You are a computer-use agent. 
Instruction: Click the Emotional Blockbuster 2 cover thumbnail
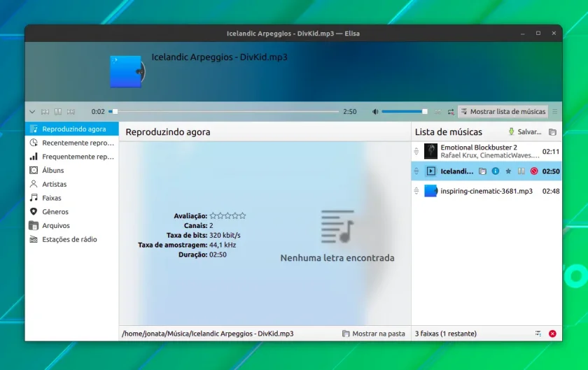(x=430, y=152)
